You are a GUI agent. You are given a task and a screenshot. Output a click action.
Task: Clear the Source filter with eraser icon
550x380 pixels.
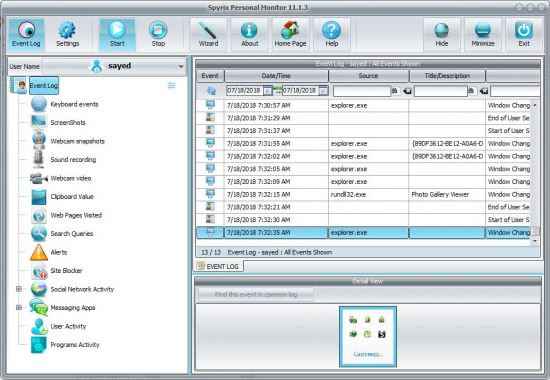pos(407,91)
